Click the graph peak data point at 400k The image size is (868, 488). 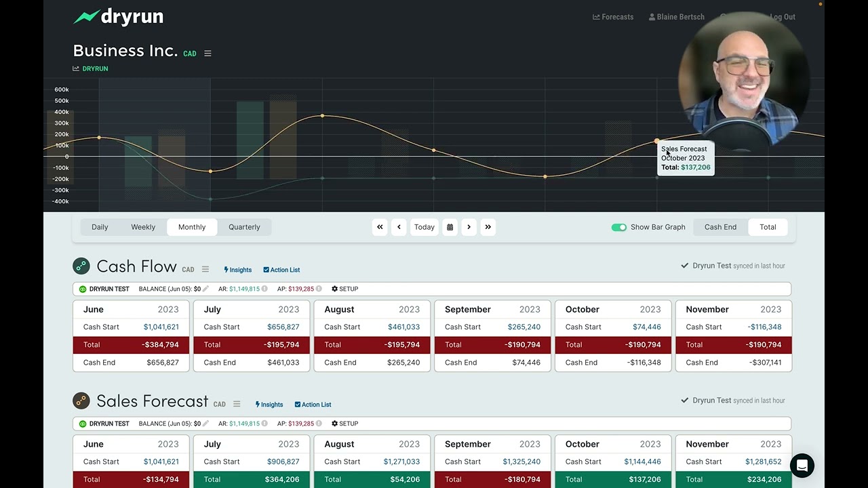click(x=322, y=116)
